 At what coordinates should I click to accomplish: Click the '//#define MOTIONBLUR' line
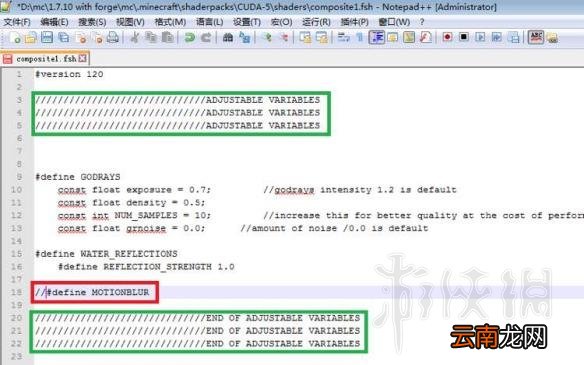(92, 292)
